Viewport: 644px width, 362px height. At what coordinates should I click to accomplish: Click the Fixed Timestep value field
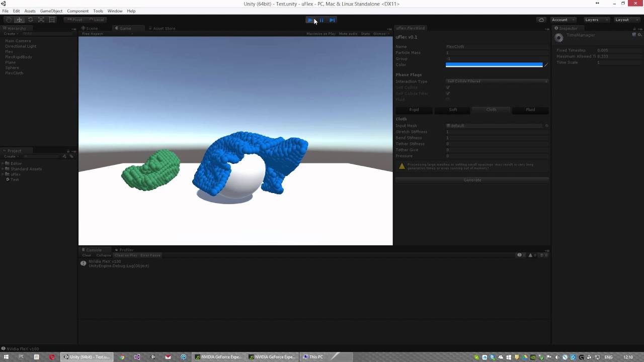coord(618,50)
